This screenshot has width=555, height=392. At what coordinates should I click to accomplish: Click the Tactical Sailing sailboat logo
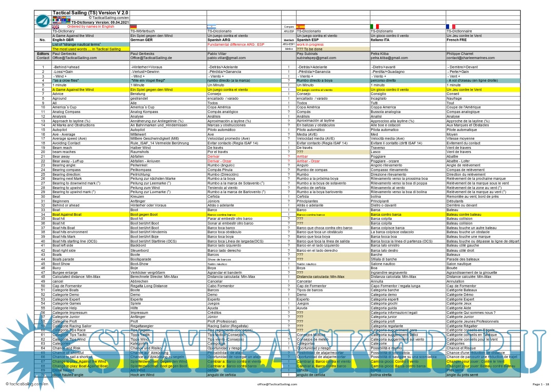(43, 20)
